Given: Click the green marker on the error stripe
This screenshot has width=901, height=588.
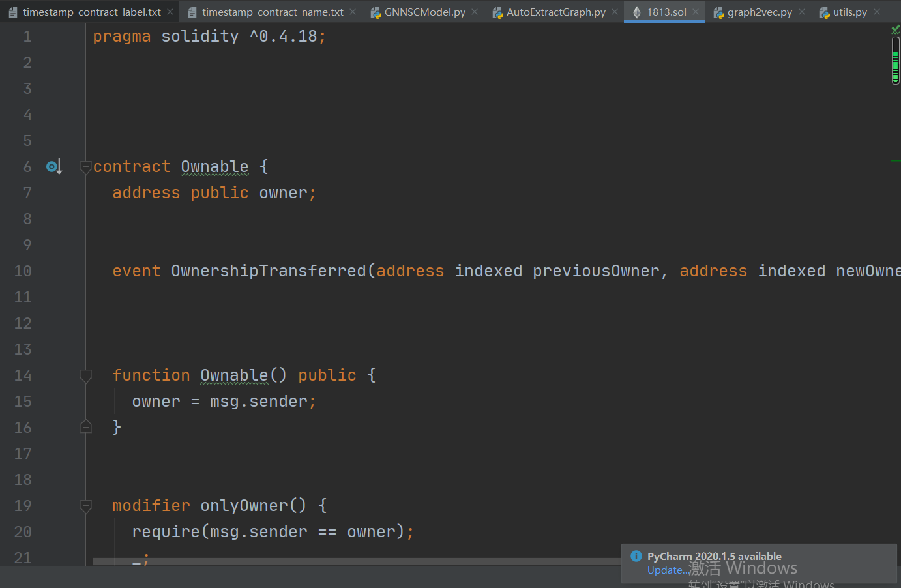Looking at the screenshot, I should point(896,160).
